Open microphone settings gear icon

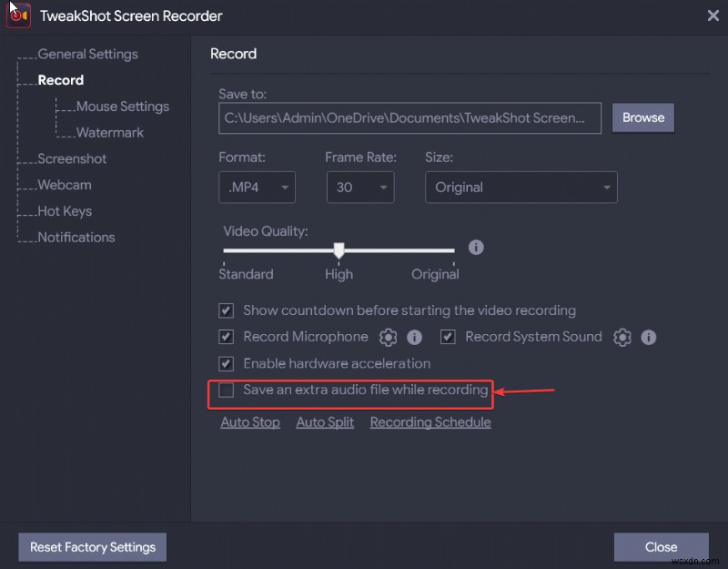pyautogui.click(x=387, y=337)
